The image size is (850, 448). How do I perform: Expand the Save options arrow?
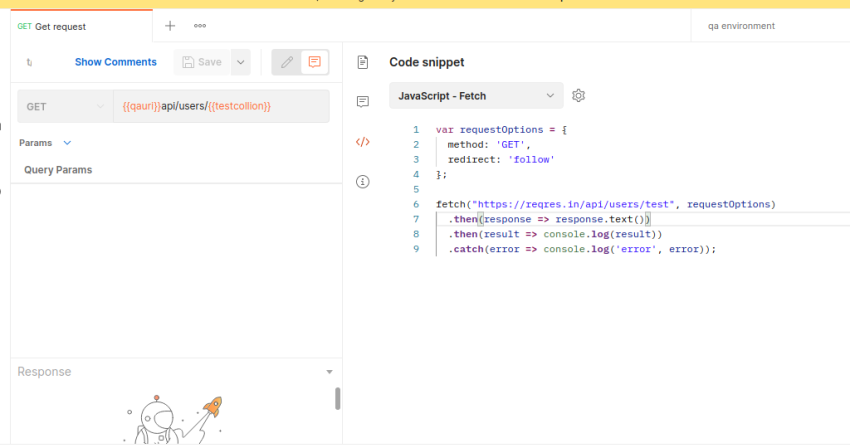(240, 62)
